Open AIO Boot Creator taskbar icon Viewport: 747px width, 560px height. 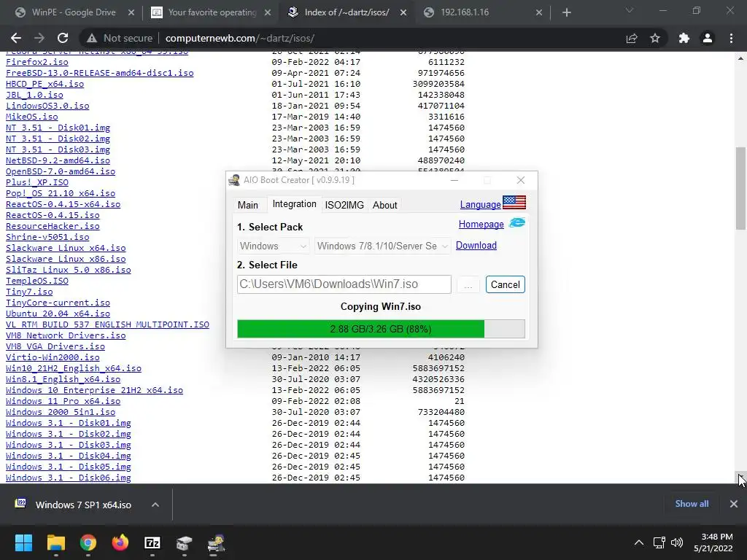pyautogui.click(x=216, y=542)
